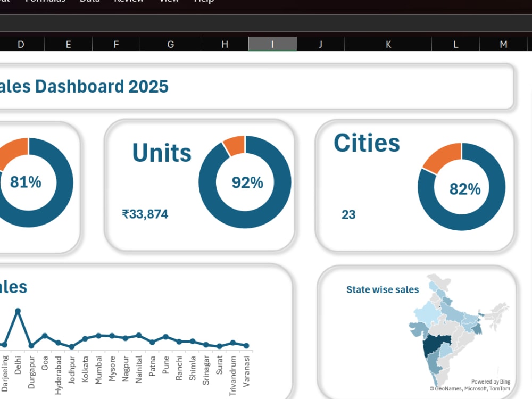Click the Units heading text

162,153
